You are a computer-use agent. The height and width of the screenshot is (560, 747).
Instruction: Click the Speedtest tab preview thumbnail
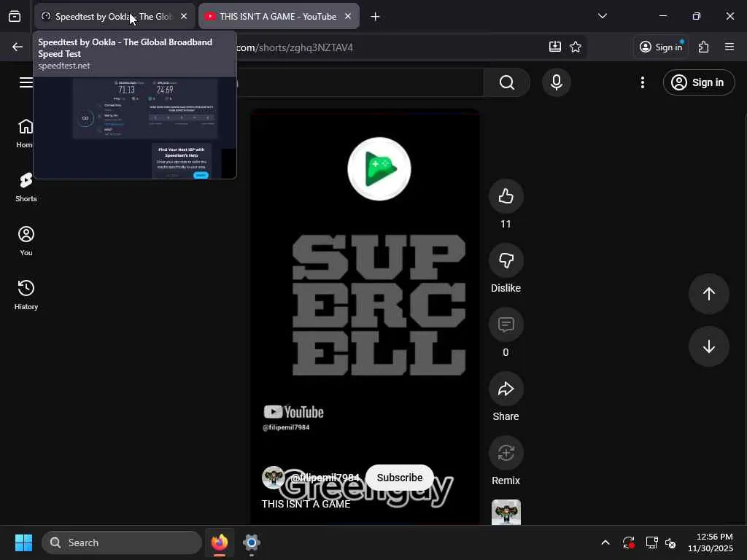135,128
